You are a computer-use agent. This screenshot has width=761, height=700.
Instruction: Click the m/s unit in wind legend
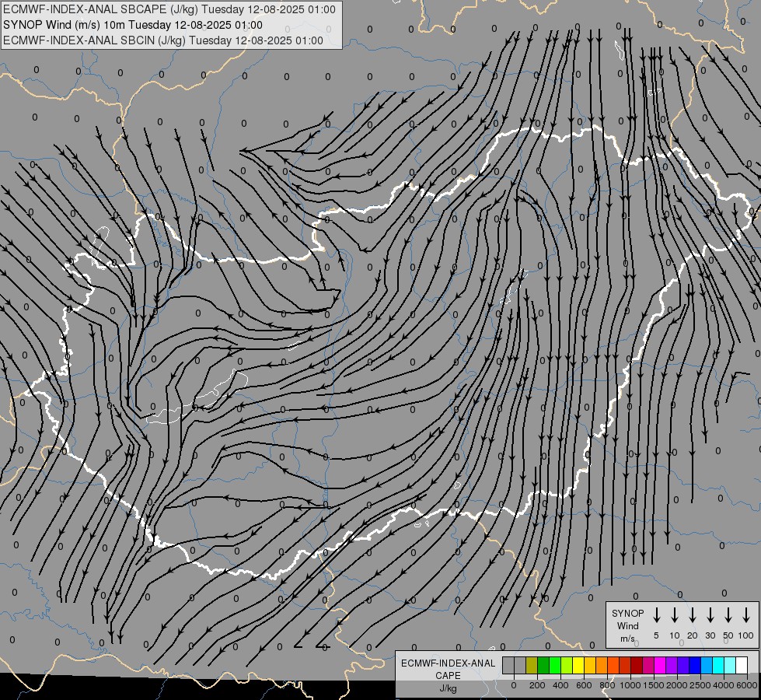coord(627,639)
